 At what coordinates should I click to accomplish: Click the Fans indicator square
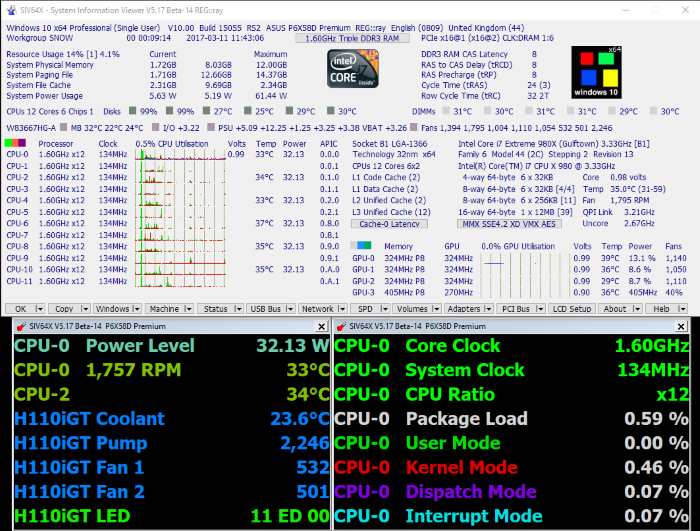tap(413, 128)
